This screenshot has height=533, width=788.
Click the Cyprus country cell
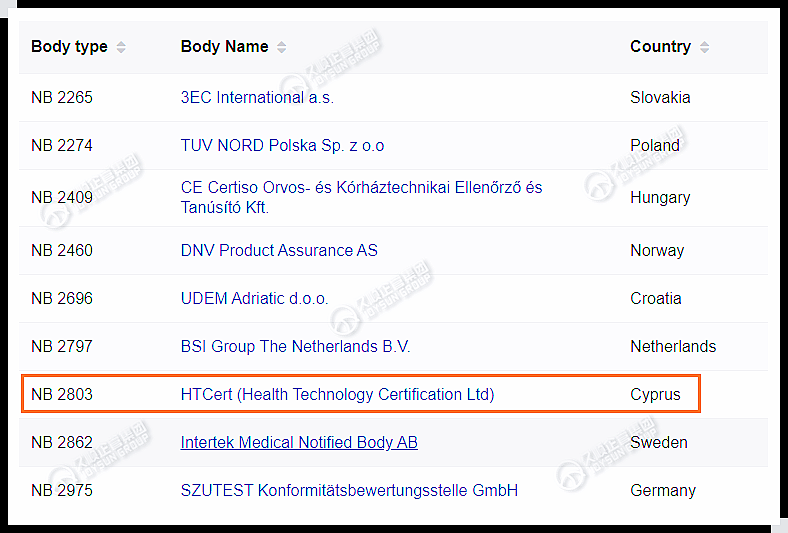tap(655, 394)
